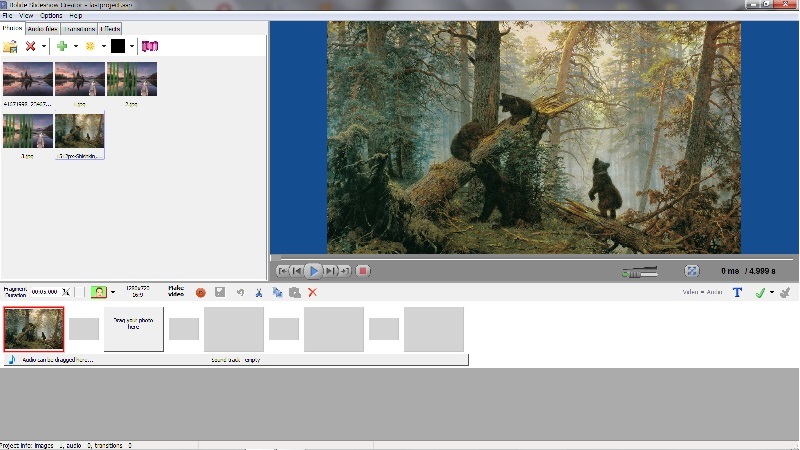The height and width of the screenshot is (450, 800).
Task: Expand the dropdown next to black color swatch
Action: click(x=132, y=46)
